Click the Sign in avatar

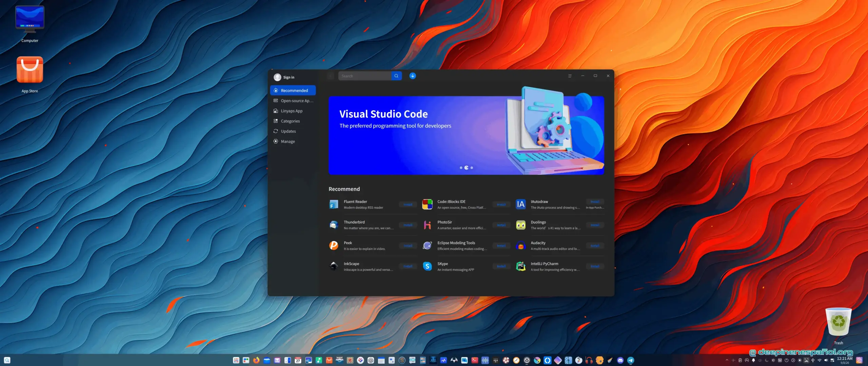[277, 77]
